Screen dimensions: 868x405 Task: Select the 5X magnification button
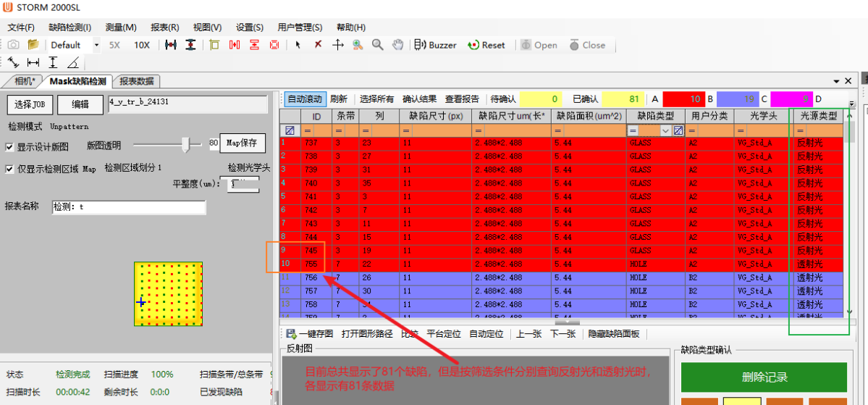click(114, 45)
